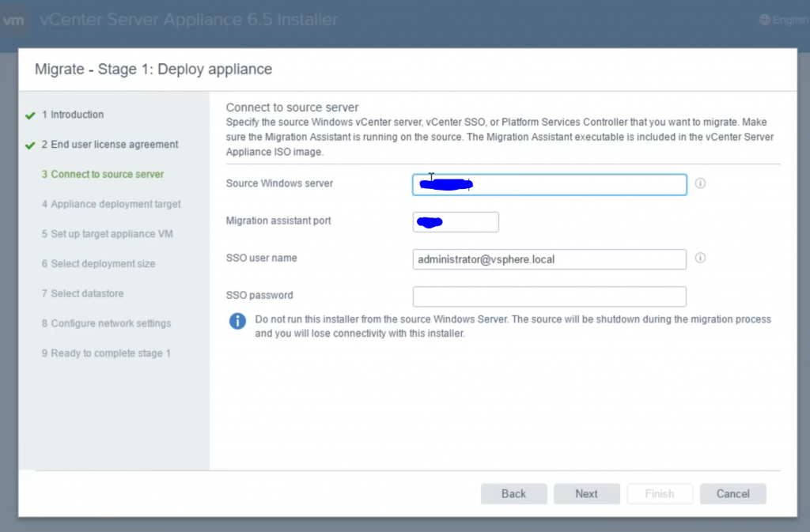Focus the Migration assistant port field
The height and width of the screenshot is (532, 810).
(456, 222)
